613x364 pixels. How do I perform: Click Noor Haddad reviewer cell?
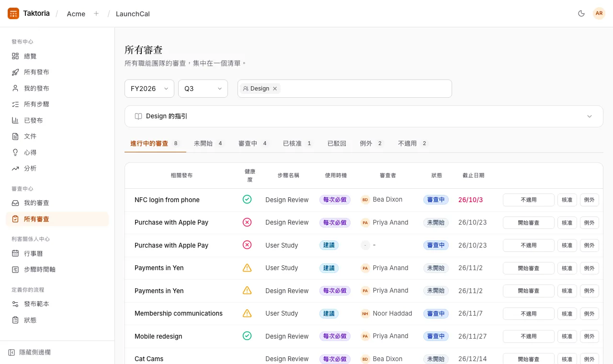click(386, 313)
